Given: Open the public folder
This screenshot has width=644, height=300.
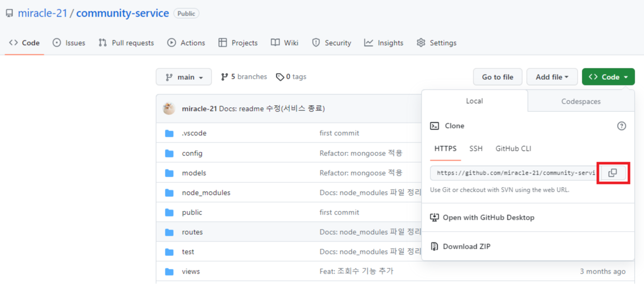Looking at the screenshot, I should [x=192, y=212].
